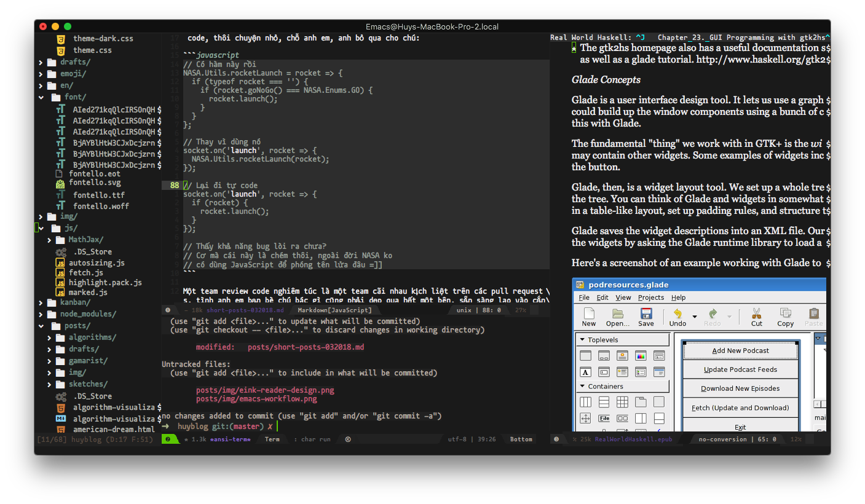Viewport: 865px width, 504px height.
Task: Click the font icon beside fontello.woff
Action: pyautogui.click(x=60, y=207)
